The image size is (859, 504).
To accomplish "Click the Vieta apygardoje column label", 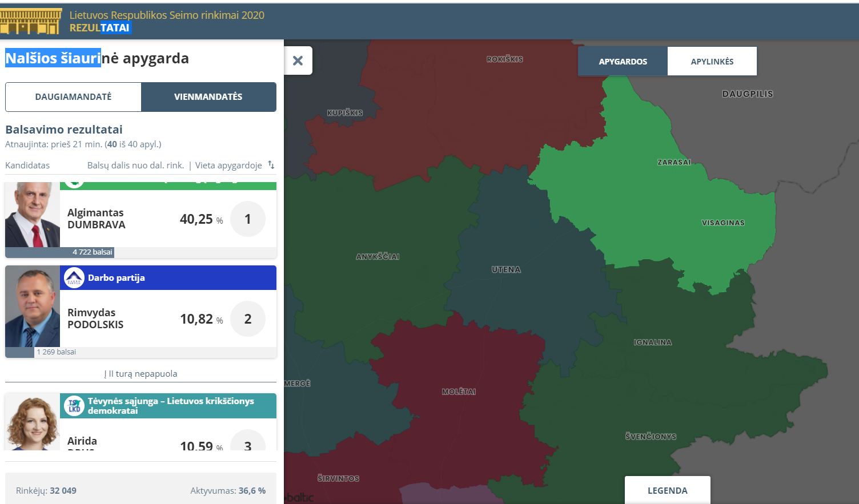I will [228, 165].
